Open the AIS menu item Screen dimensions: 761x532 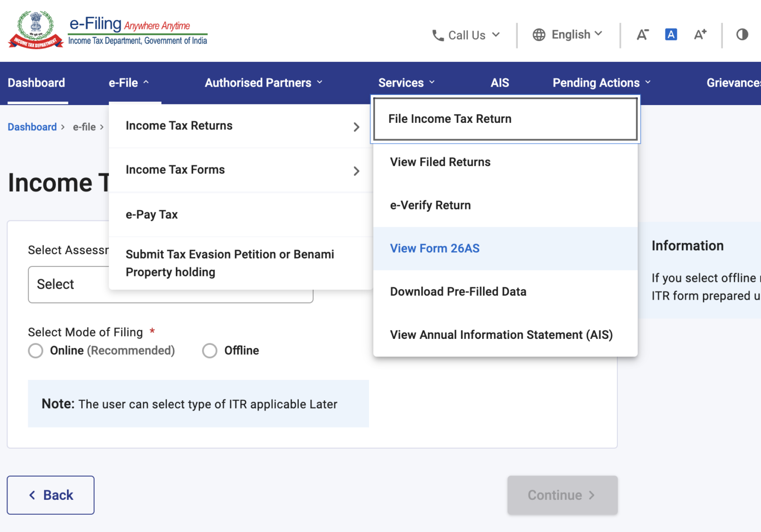tap(500, 83)
